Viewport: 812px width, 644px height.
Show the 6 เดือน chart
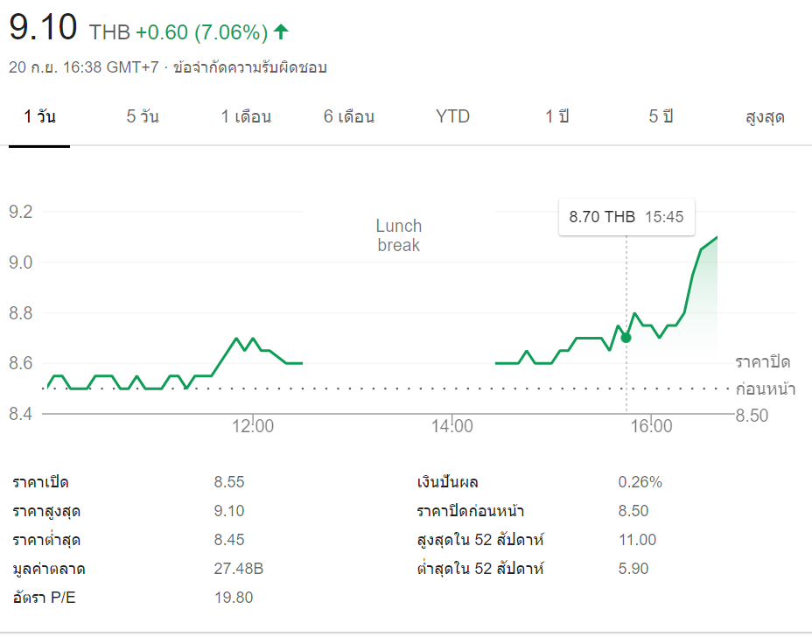tap(349, 116)
